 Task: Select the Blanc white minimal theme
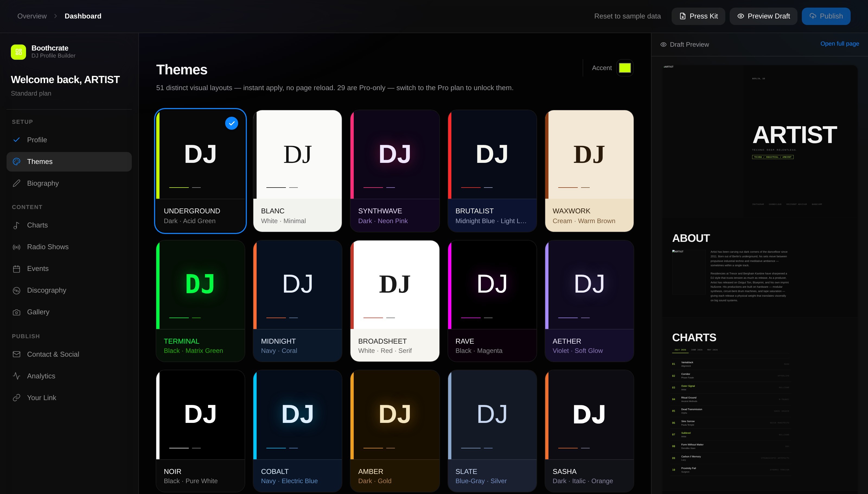[x=297, y=171]
